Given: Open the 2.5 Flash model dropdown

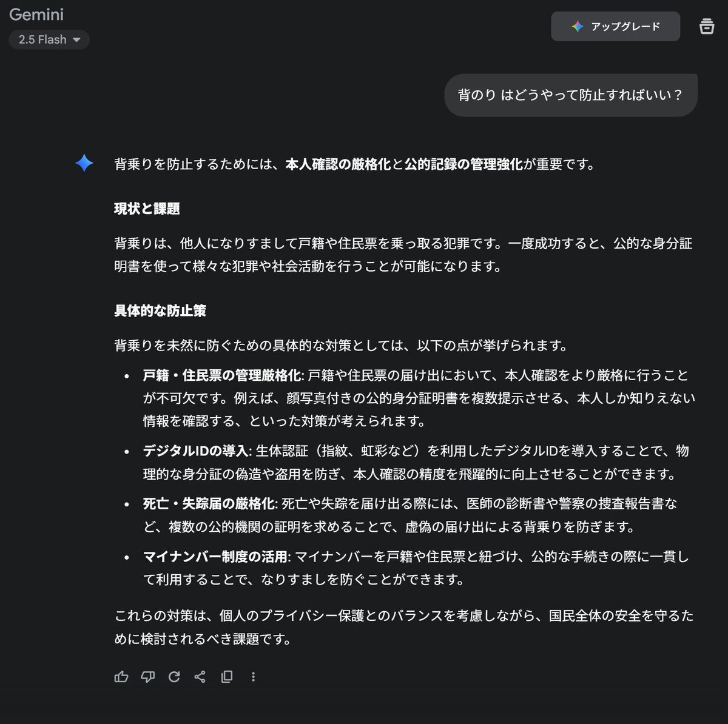Looking at the screenshot, I should pos(49,39).
